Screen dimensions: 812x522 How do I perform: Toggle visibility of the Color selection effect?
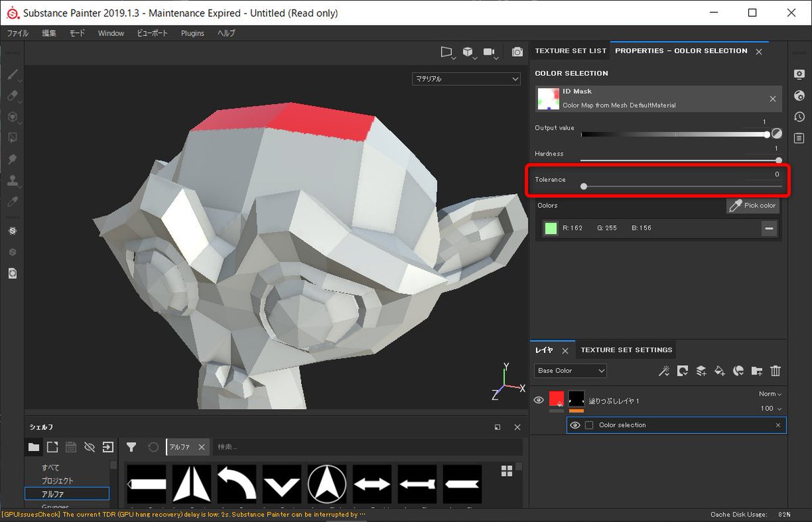[x=575, y=425]
